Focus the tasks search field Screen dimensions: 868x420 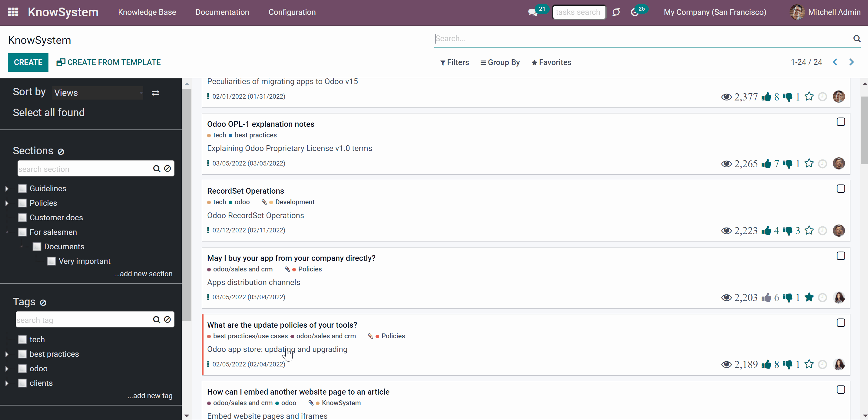coord(579,12)
